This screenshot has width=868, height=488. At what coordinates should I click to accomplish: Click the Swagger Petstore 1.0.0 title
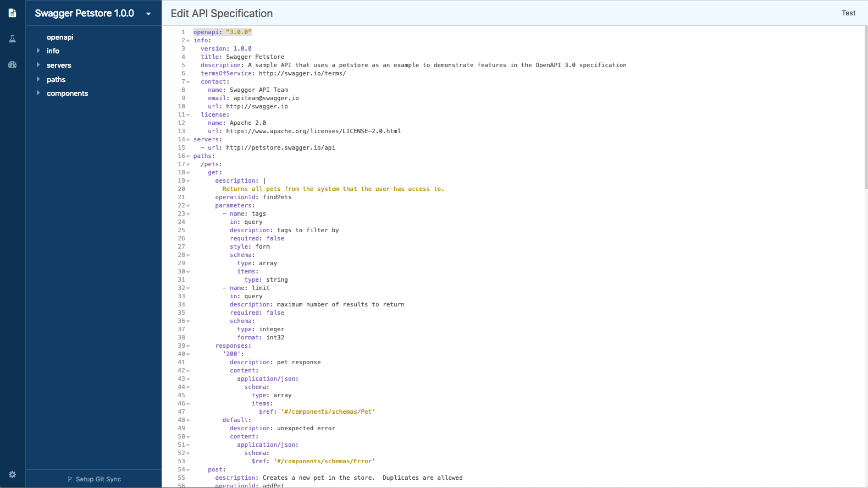85,13
